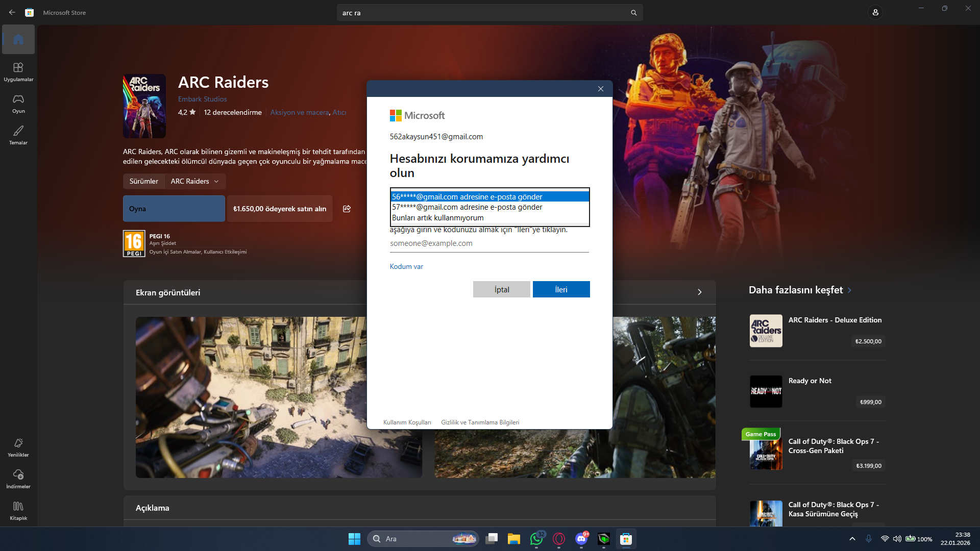Show hidden tray icons chevron
This screenshot has width=980, height=551.
852,539
